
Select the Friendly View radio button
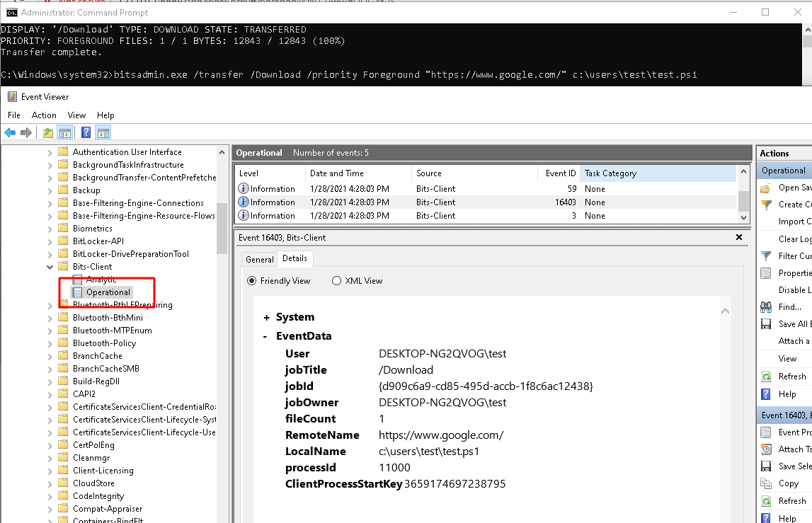[x=252, y=281]
